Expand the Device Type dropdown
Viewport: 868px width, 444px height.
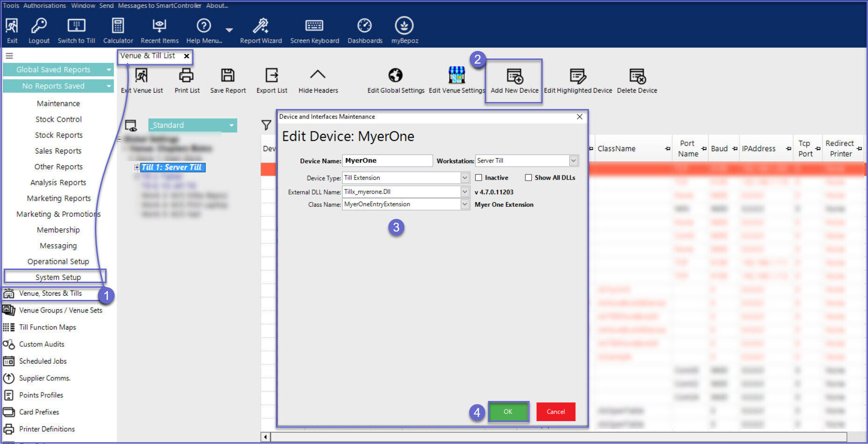(465, 178)
